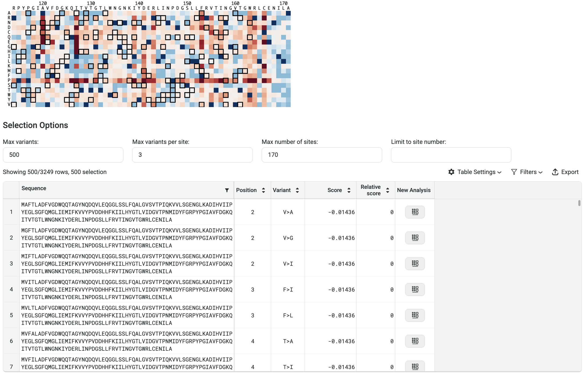Sort table by Position column

click(x=263, y=190)
